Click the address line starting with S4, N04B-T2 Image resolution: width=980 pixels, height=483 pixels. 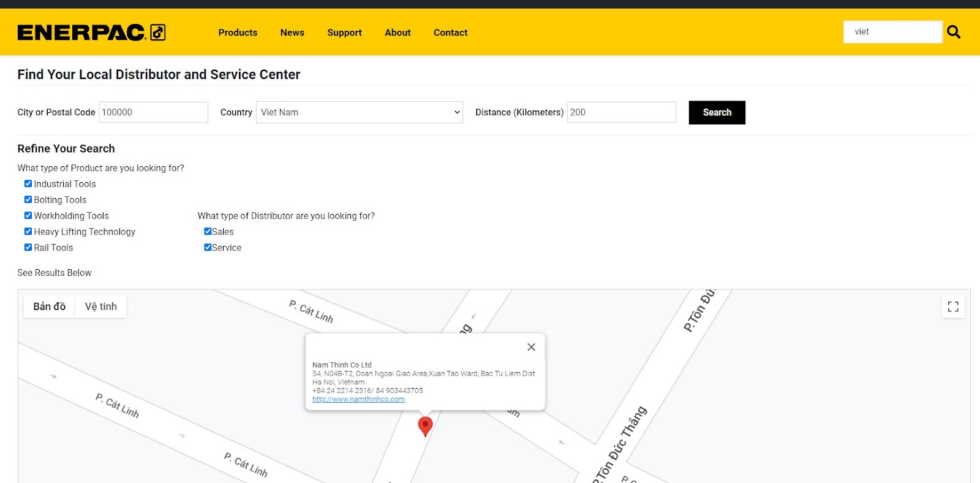[424, 373]
